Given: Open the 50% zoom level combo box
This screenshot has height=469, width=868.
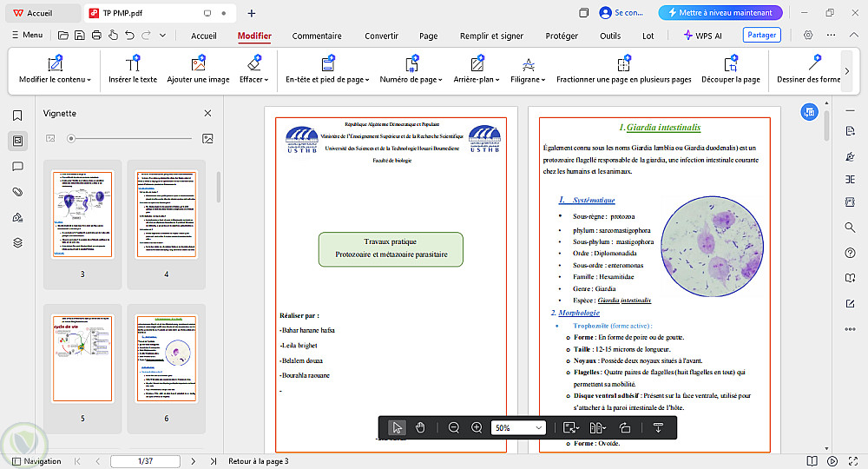Looking at the screenshot, I should pos(518,427).
